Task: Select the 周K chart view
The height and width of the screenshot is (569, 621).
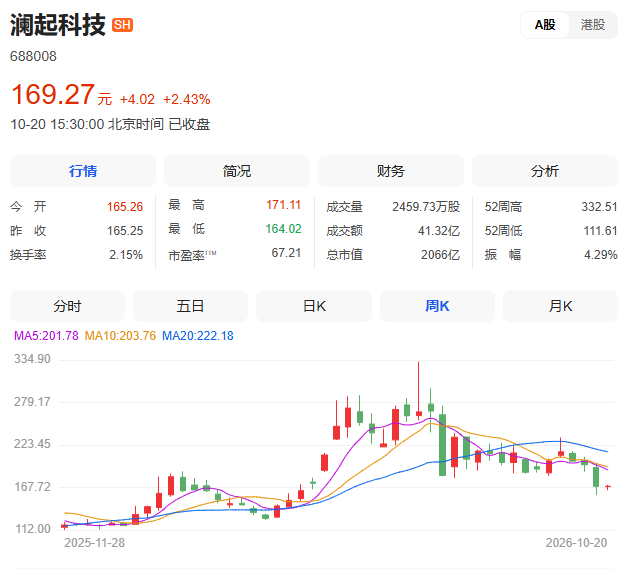Action: [437, 306]
